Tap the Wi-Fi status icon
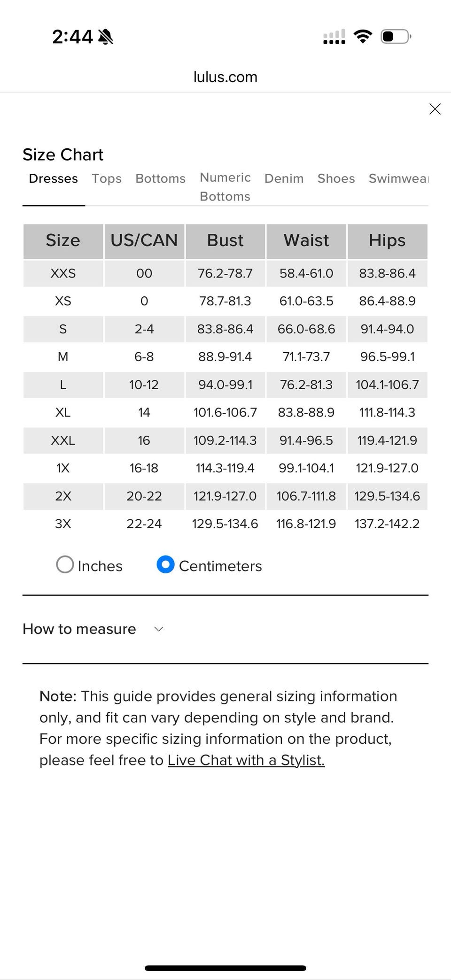The height and width of the screenshot is (980, 451). click(363, 36)
